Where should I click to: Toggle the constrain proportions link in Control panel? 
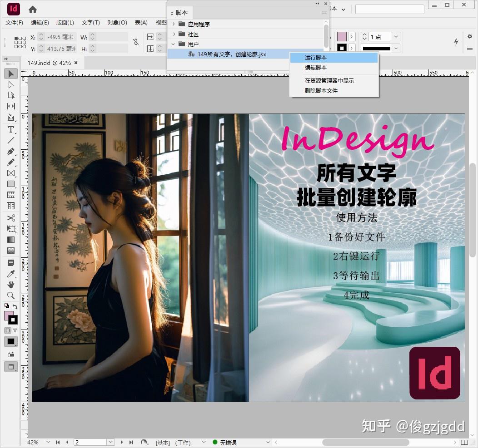[136, 42]
